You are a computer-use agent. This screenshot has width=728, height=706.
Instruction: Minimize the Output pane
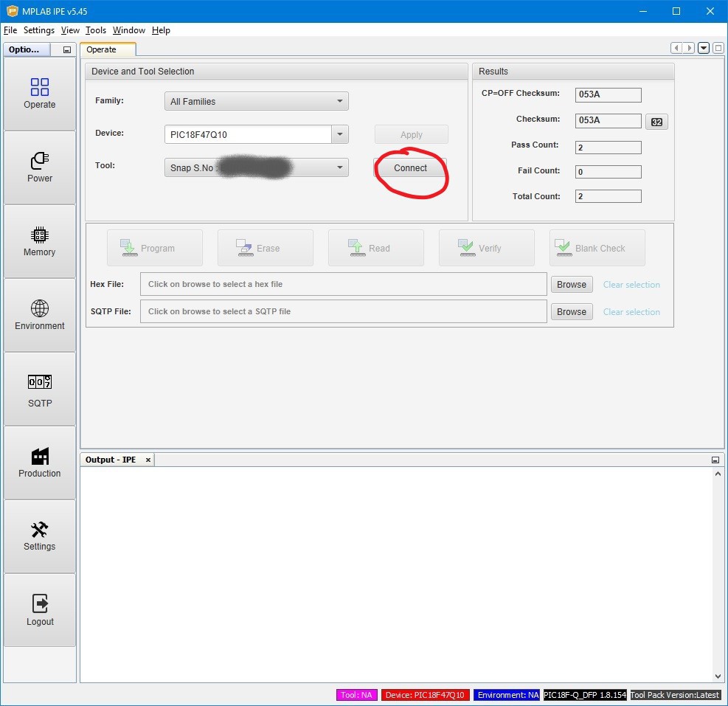point(715,460)
